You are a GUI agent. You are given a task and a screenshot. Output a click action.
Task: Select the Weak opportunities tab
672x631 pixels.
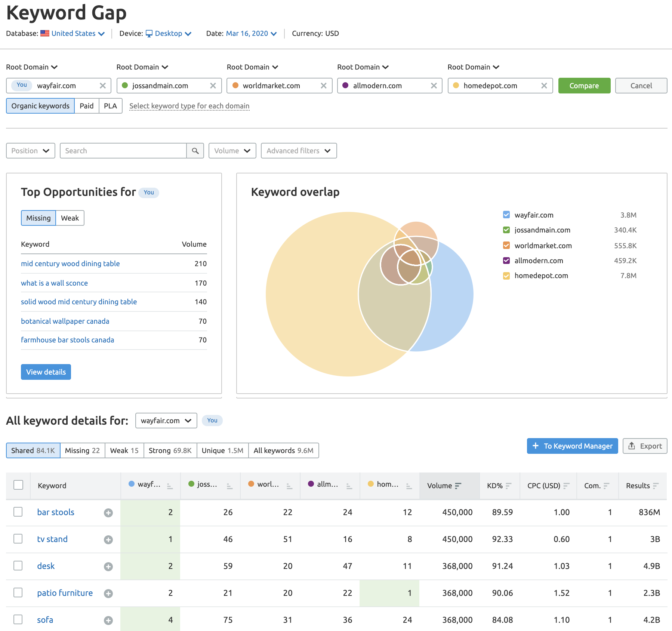70,218
